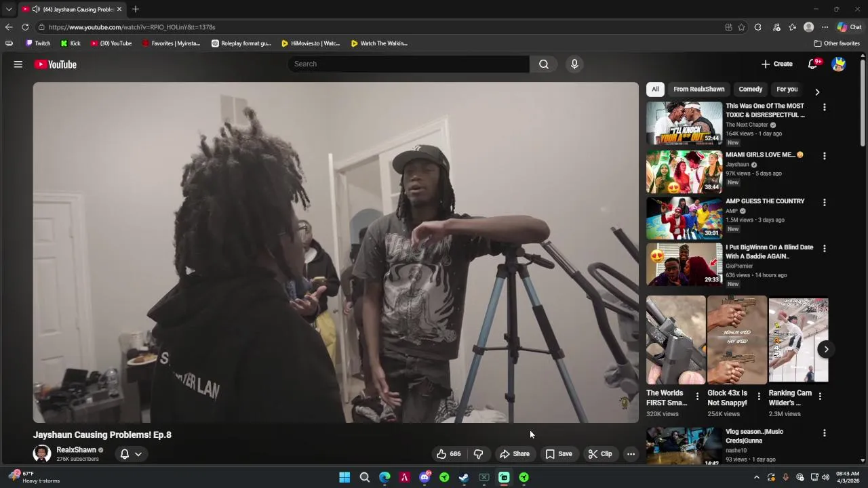
Task: Open RealxShawn channel avatar
Action: (x=42, y=453)
